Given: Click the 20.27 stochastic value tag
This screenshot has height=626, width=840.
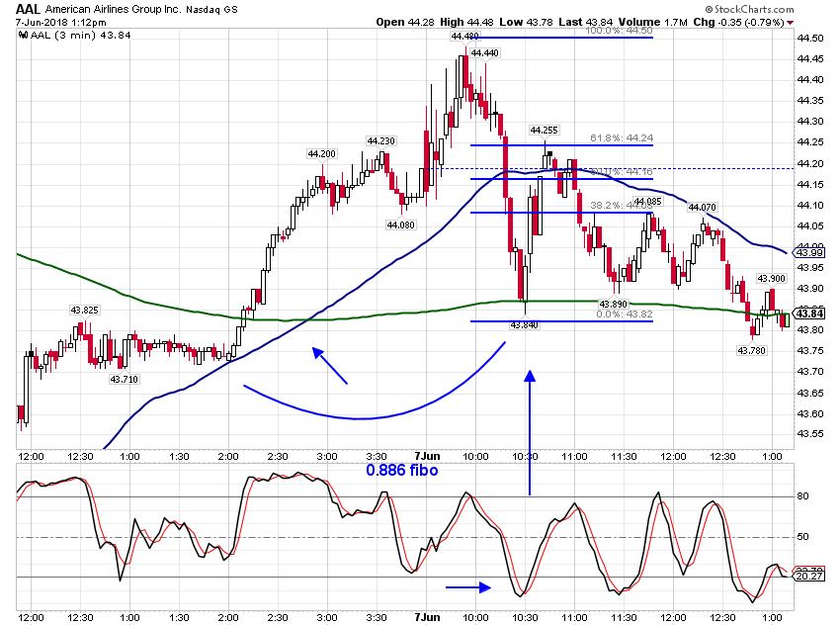Looking at the screenshot, I should [x=808, y=577].
